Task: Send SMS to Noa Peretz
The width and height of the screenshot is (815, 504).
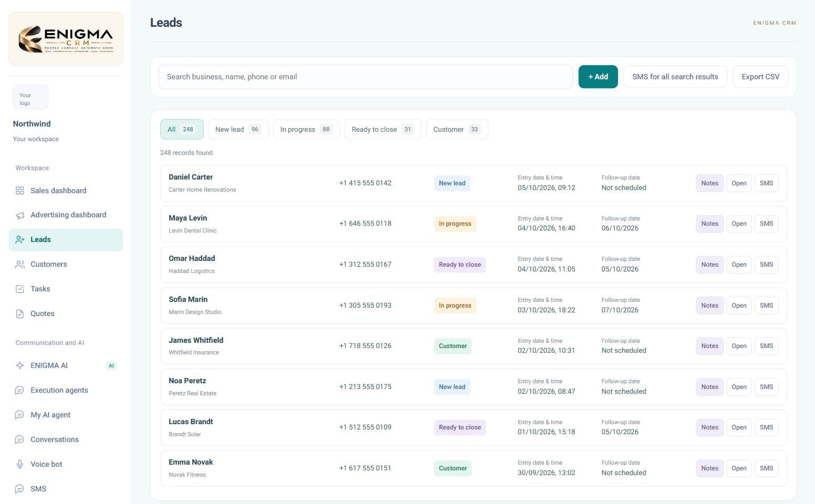Action: pos(766,387)
